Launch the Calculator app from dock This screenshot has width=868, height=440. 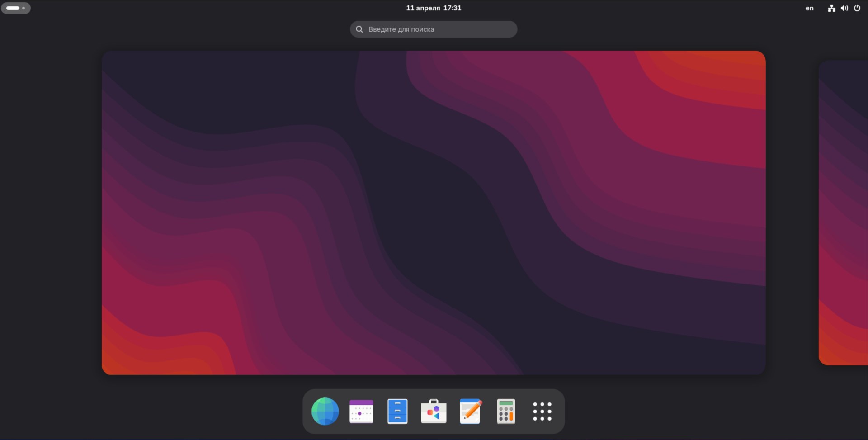tap(506, 412)
